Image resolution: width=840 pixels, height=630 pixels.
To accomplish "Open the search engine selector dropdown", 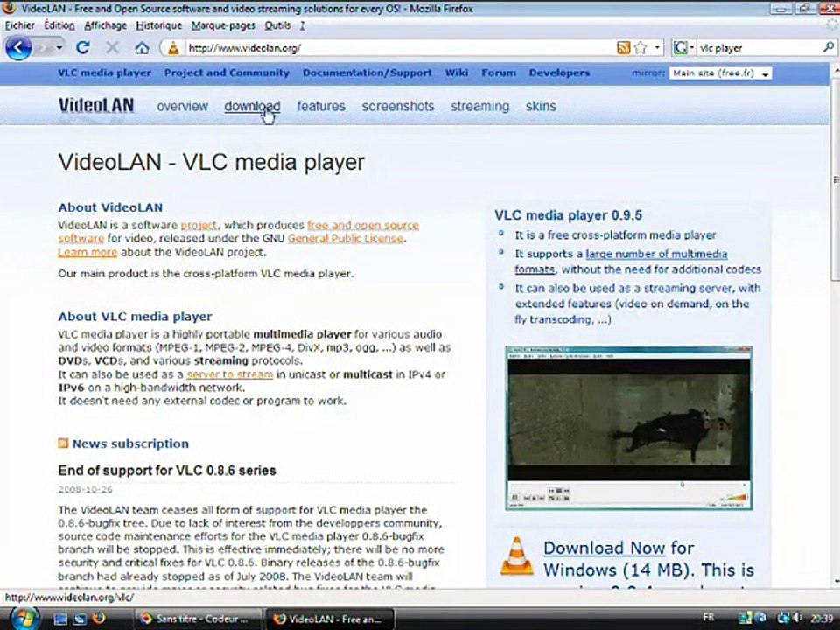I will 683,48.
